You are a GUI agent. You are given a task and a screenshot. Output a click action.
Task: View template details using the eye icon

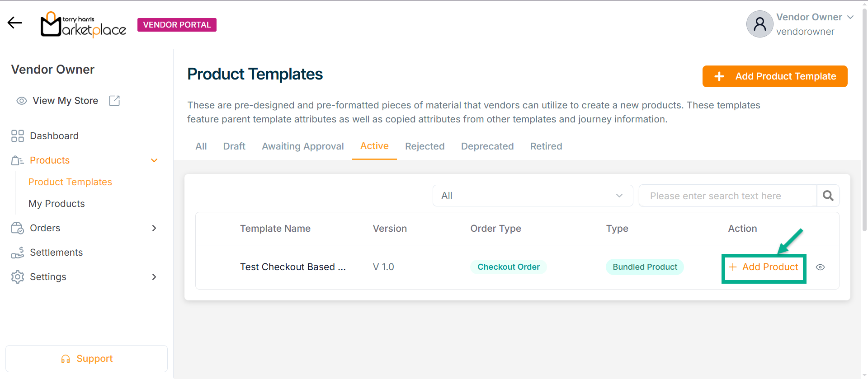coord(820,267)
